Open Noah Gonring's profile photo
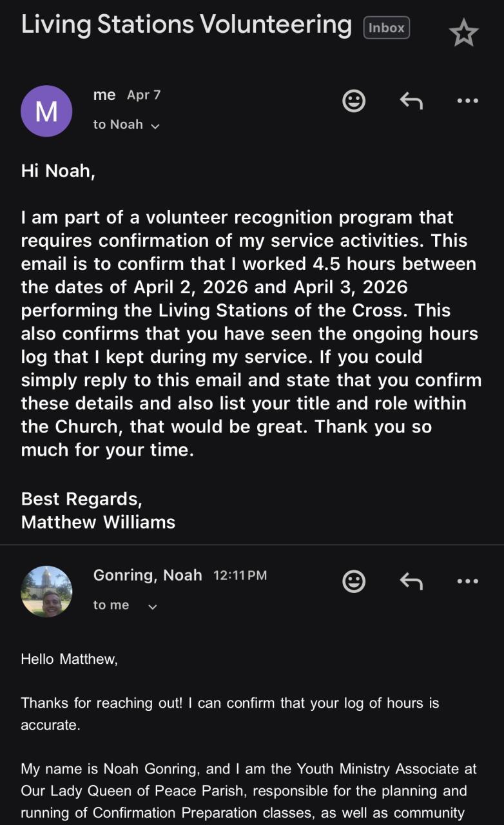The width and height of the screenshot is (504, 825). pos(46,591)
